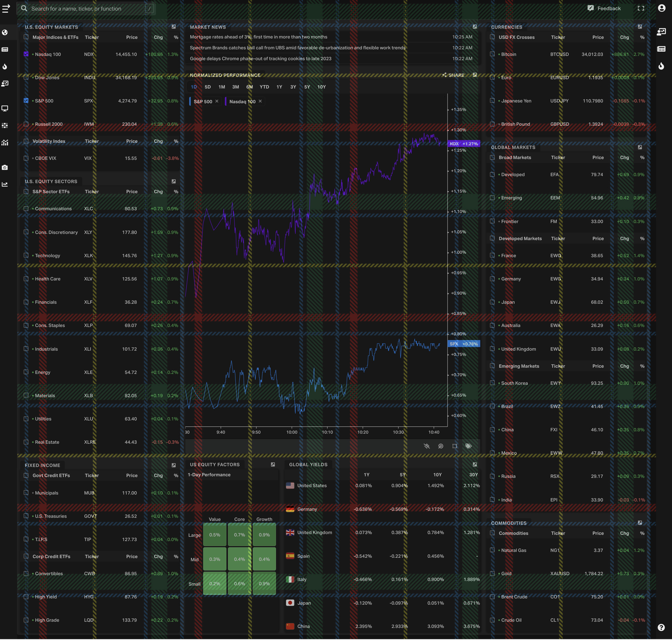Click the fullscreen icon in top bar
This screenshot has height=640, width=672.
pos(641,8)
